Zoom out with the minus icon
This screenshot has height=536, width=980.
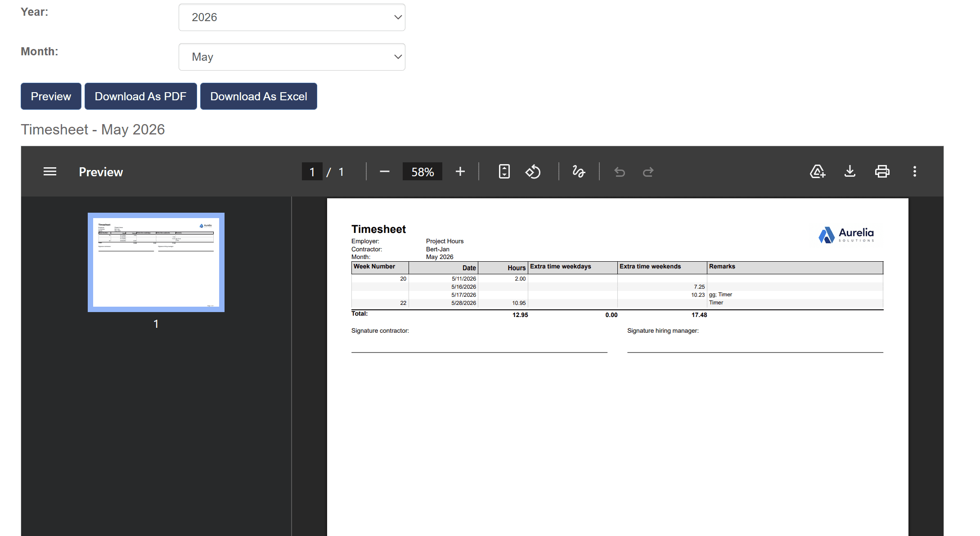coord(384,172)
